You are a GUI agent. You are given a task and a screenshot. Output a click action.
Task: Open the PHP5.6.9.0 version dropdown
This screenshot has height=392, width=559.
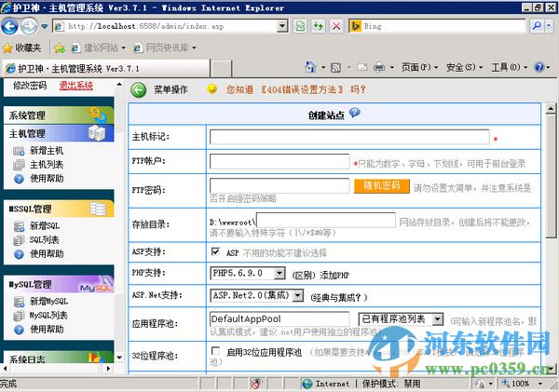click(279, 274)
